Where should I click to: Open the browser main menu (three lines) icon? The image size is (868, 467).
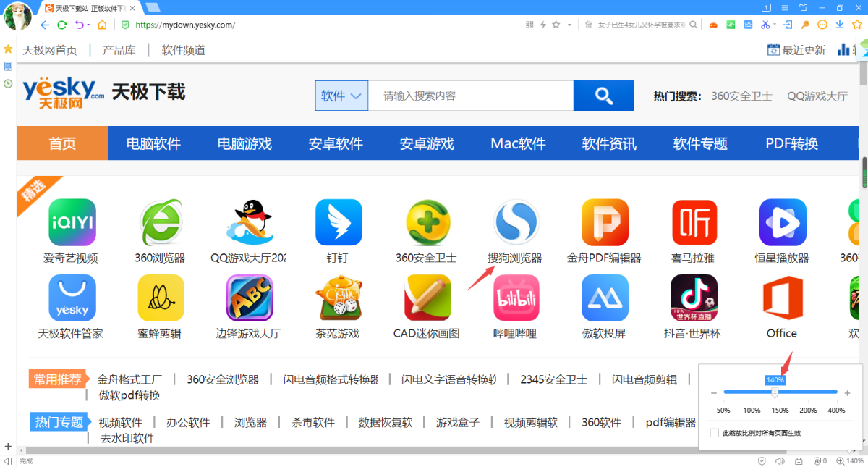(785, 7)
